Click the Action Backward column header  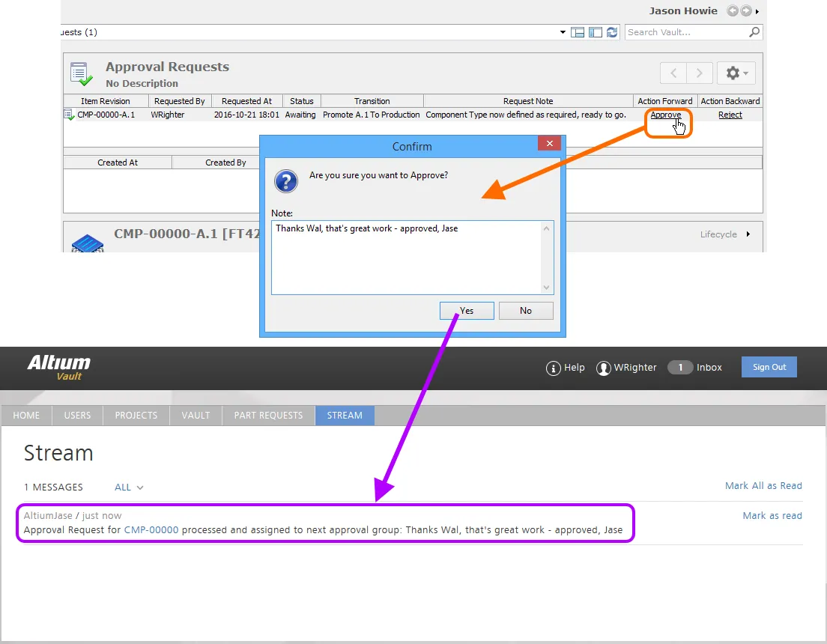[x=730, y=101]
